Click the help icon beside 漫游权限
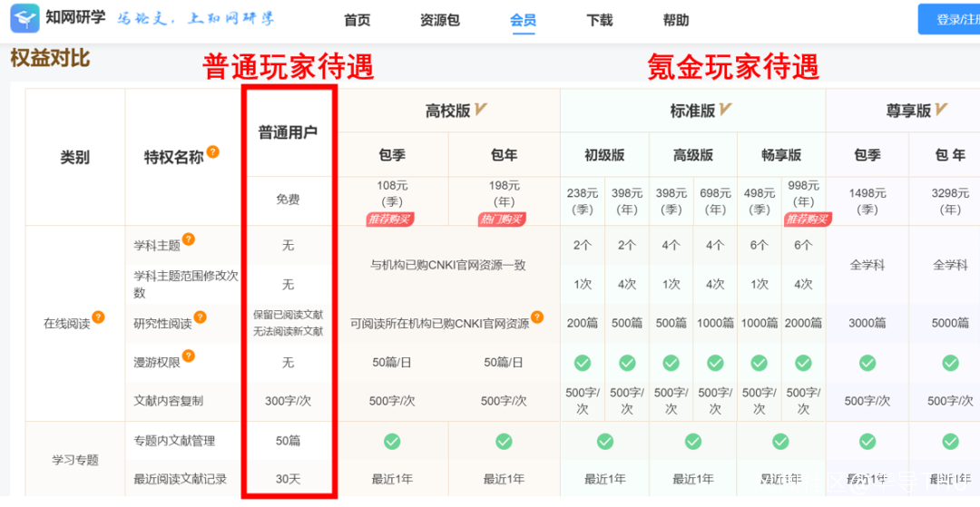This screenshot has width=980, height=507. (x=188, y=356)
